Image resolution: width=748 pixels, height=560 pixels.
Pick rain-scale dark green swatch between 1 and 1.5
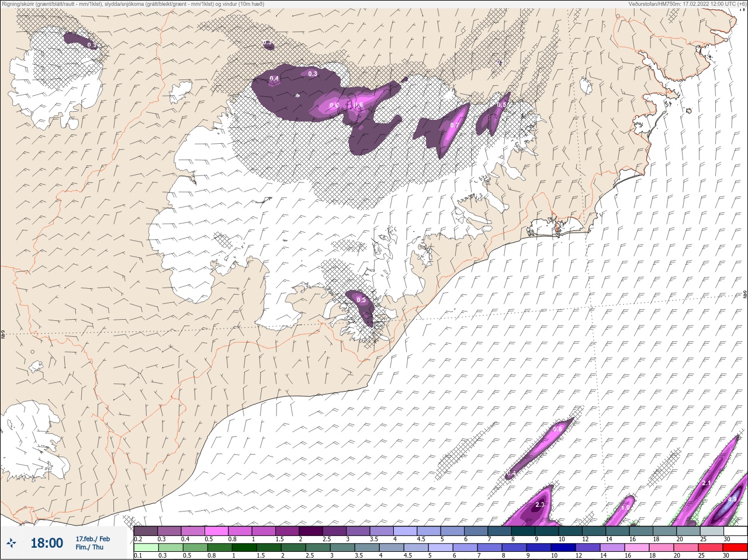click(244, 548)
